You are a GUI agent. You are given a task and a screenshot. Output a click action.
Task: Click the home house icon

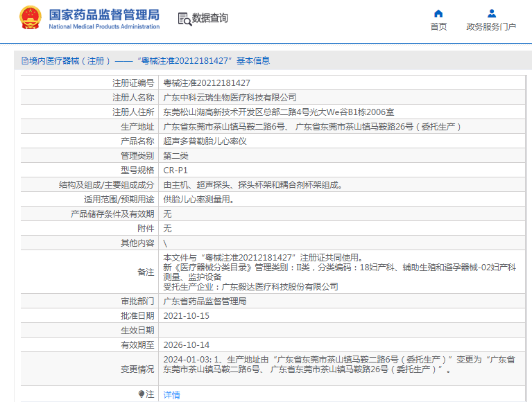438,14
